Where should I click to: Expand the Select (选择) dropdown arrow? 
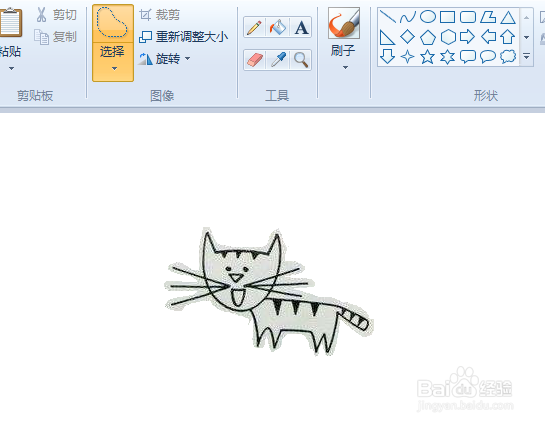click(x=114, y=69)
